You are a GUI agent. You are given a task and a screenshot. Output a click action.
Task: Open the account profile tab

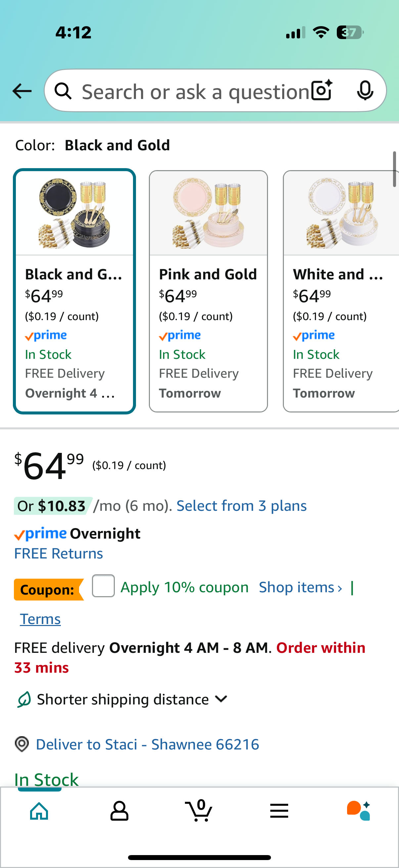click(x=119, y=811)
